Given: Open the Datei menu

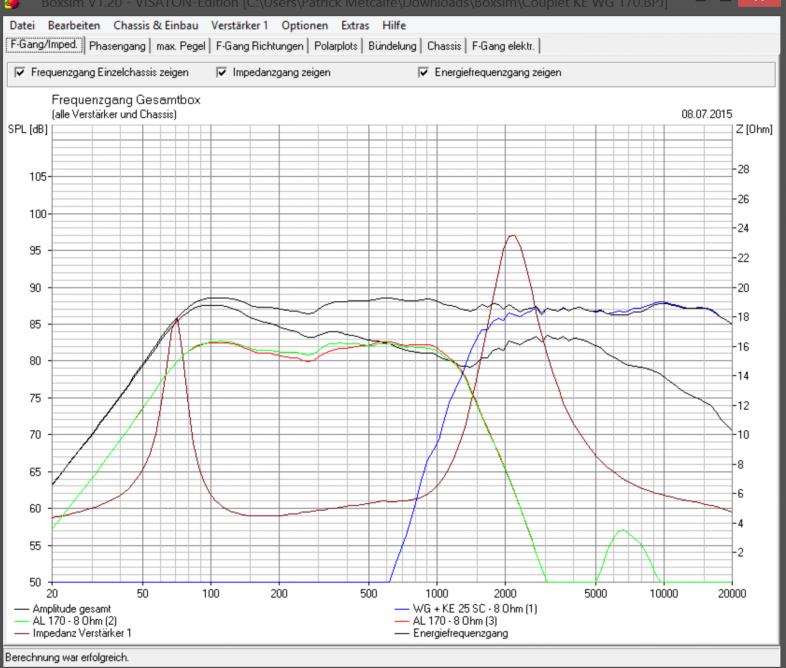Looking at the screenshot, I should pyautogui.click(x=22, y=24).
